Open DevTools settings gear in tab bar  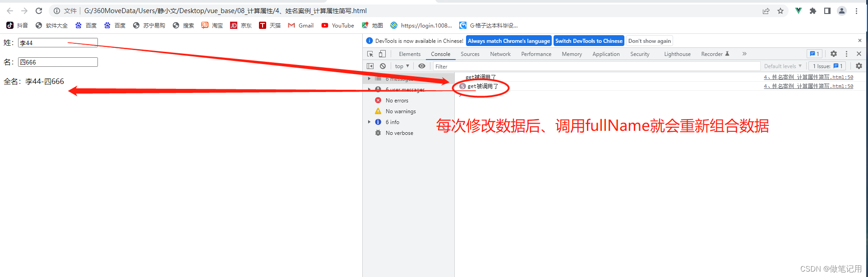(x=834, y=54)
